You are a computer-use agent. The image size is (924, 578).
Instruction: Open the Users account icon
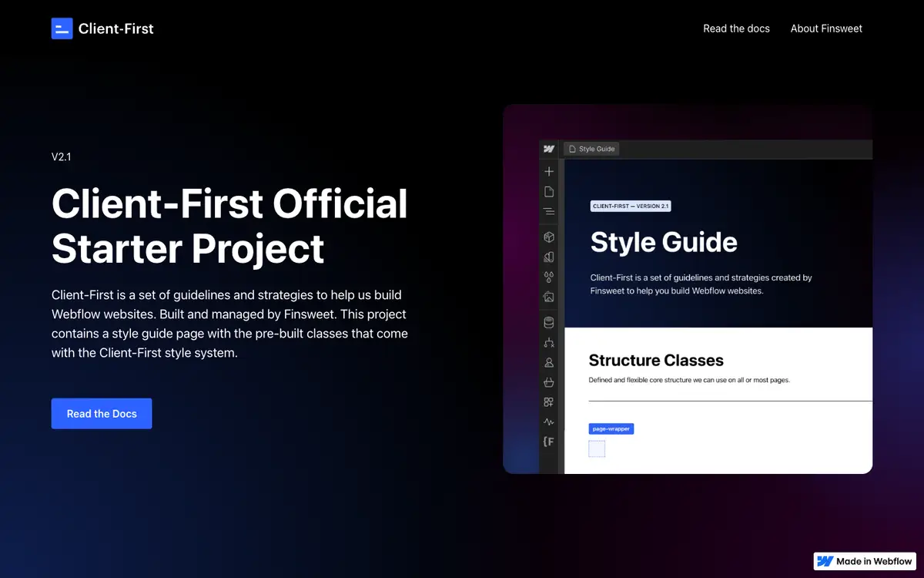549,362
